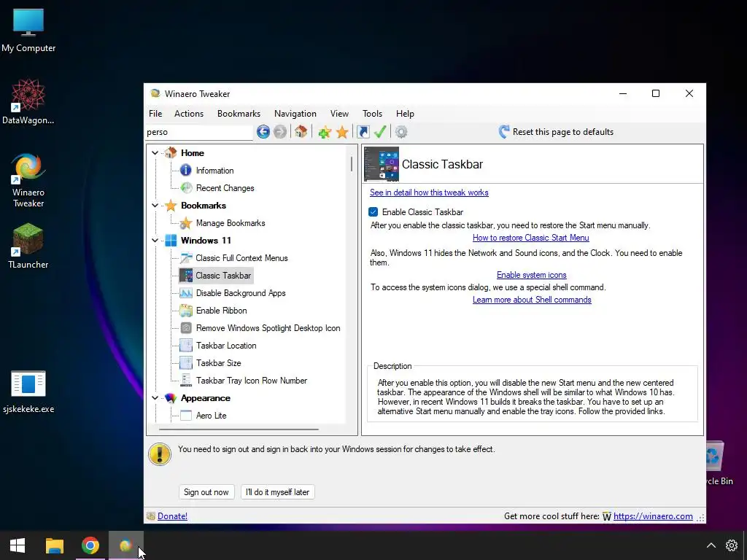Collapse the Appearance tree node
The height and width of the screenshot is (560, 747).
(x=155, y=398)
